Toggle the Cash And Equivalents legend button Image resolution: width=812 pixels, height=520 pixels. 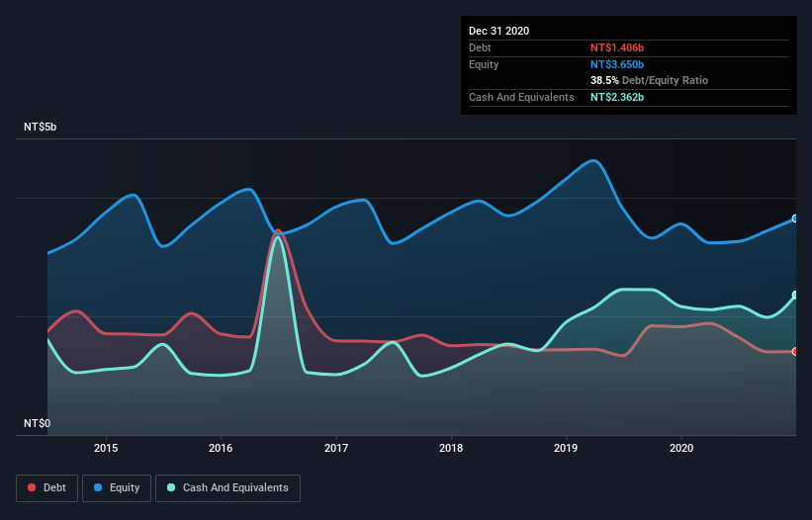[x=227, y=488]
